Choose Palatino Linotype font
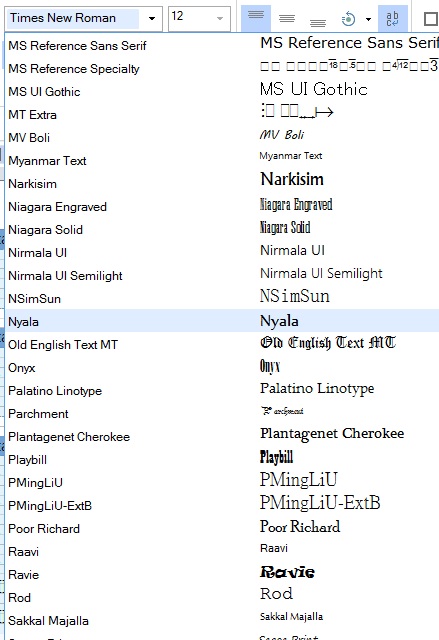Image resolution: width=439 pixels, height=640 pixels. point(222,390)
